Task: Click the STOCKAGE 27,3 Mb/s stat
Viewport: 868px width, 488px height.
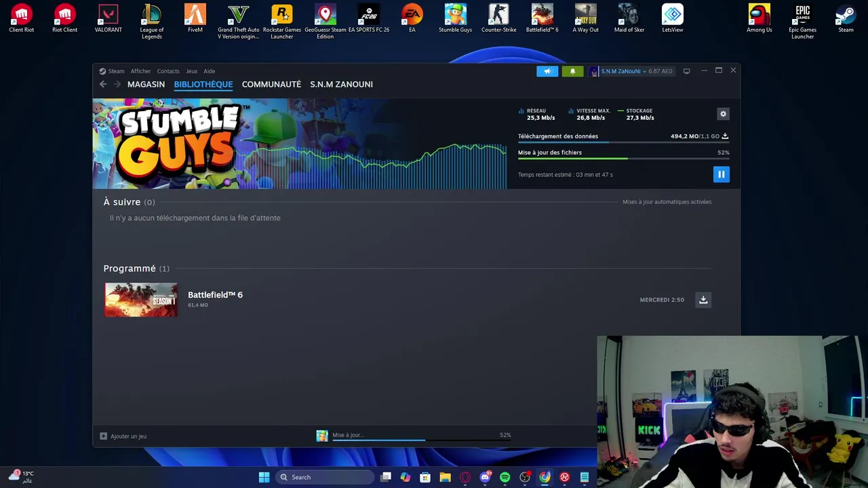Action: tap(636, 114)
